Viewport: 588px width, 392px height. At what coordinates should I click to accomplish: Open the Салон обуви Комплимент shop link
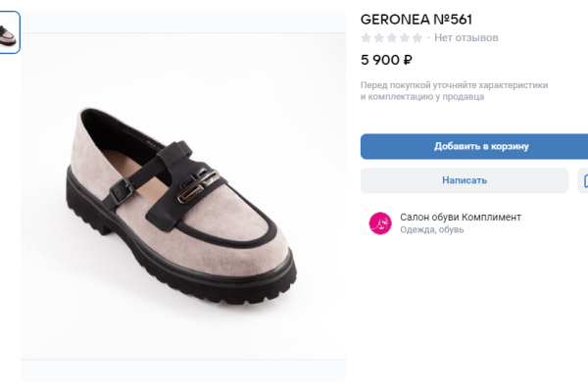pyautogui.click(x=461, y=217)
